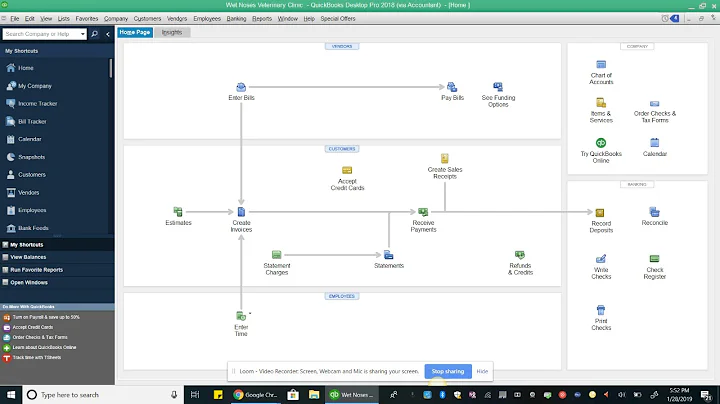The image size is (720, 404).
Task: Open the Estimates icon
Action: [178, 212]
